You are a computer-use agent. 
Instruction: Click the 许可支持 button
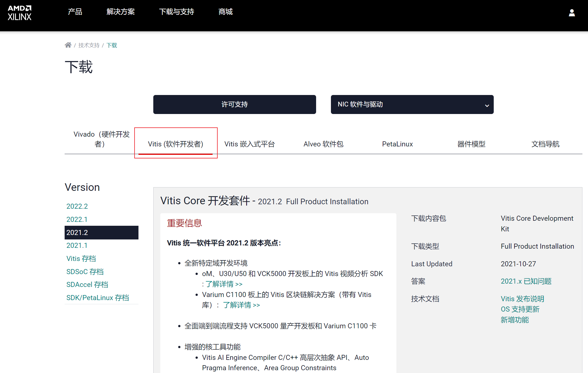235,104
